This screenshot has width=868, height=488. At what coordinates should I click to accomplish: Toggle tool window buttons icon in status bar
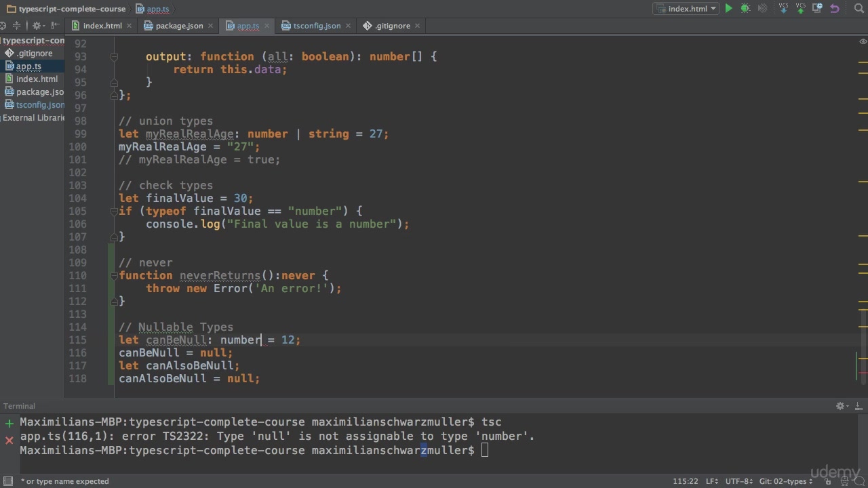(8, 481)
